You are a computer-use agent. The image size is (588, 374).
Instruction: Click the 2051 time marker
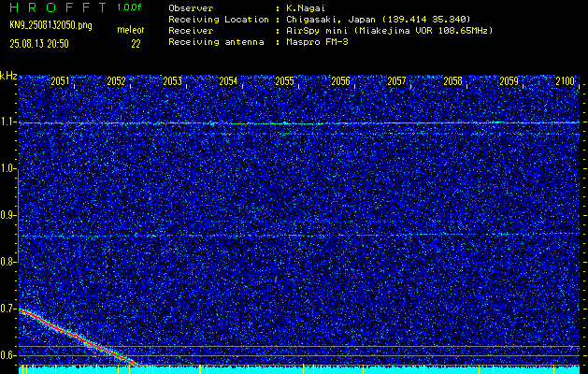[60, 81]
